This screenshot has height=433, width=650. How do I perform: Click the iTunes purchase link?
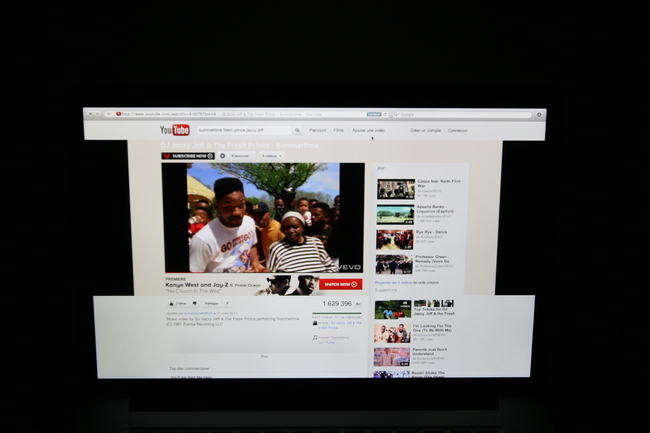click(x=330, y=343)
